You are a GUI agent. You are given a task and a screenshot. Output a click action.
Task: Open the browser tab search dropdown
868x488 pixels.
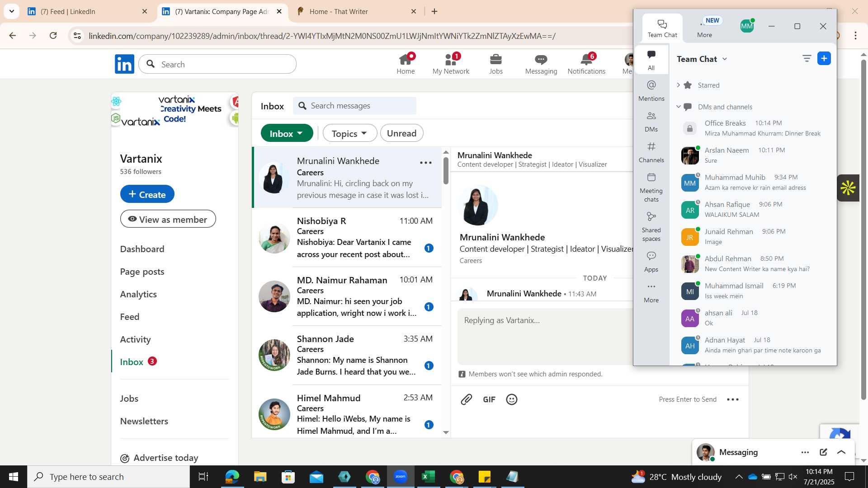pos(12,11)
